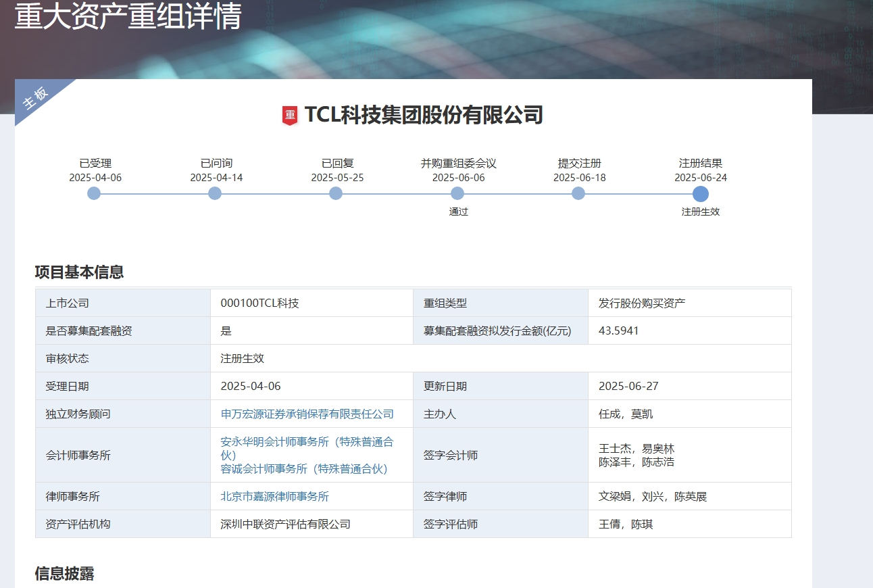Open 安永华明会计师事务所 link
Screen dimensions: 873x588
(x=307, y=448)
